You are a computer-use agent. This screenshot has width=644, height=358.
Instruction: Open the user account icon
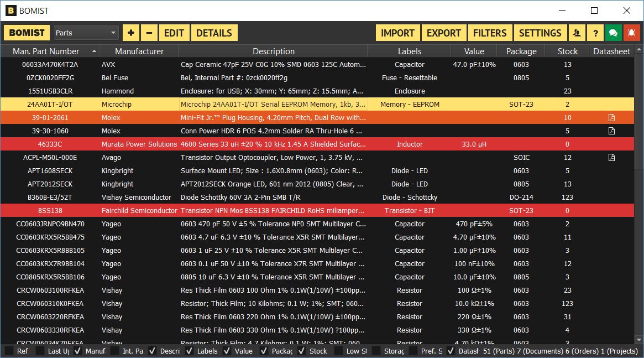577,32
